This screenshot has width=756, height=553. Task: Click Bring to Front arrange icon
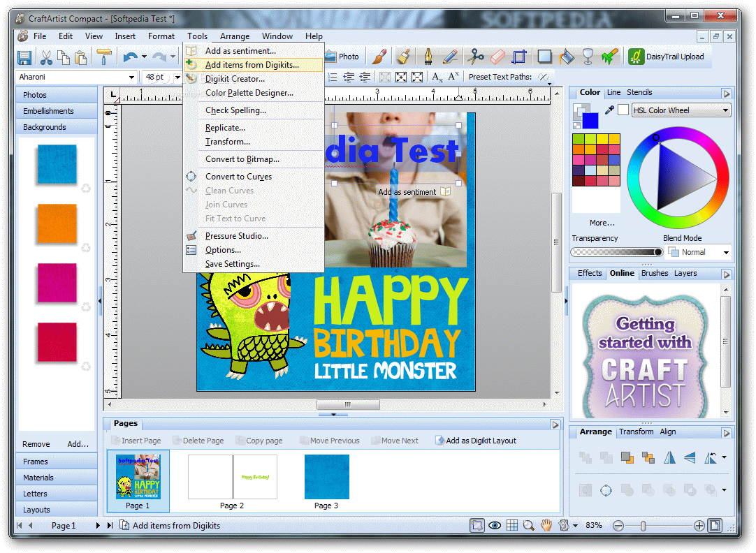627,457
